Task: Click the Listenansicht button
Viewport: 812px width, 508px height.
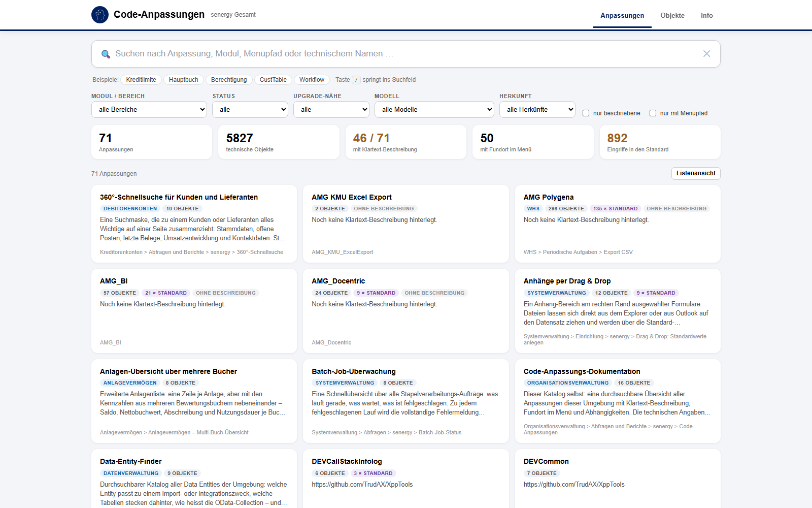Action: (696, 173)
